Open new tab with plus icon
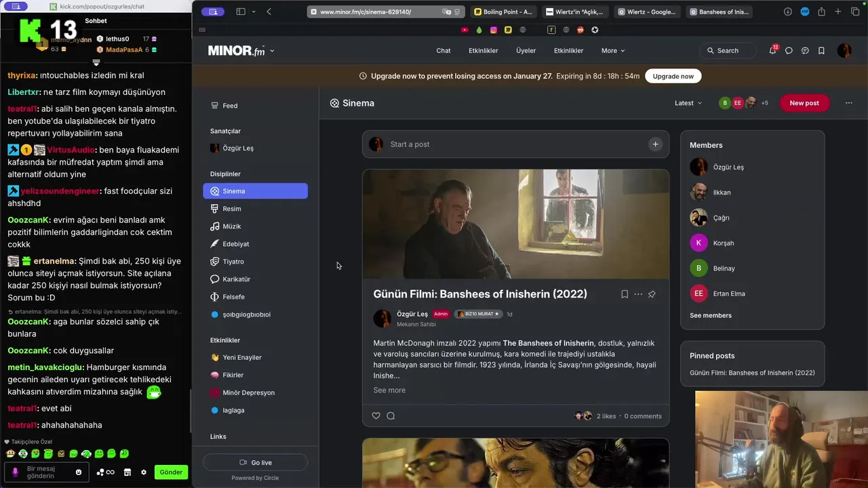Image resolution: width=868 pixels, height=488 pixels. [838, 12]
